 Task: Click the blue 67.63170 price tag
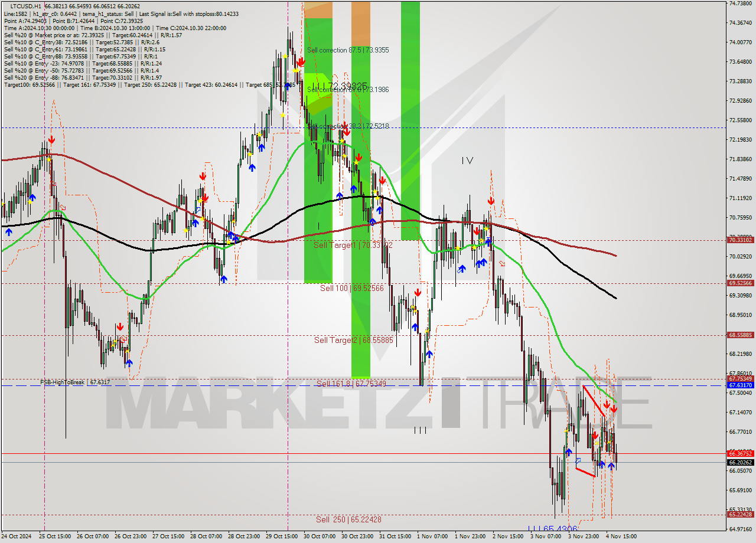coord(741,385)
